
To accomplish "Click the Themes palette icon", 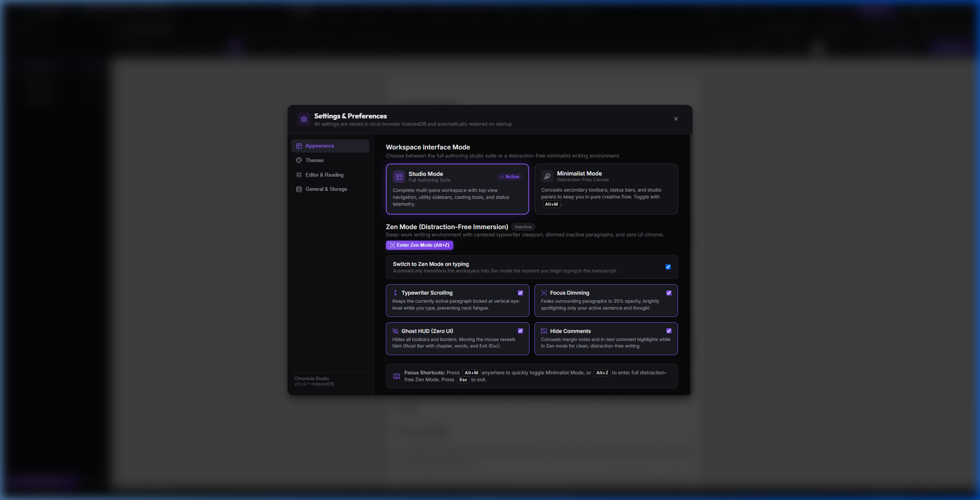I will (x=299, y=161).
